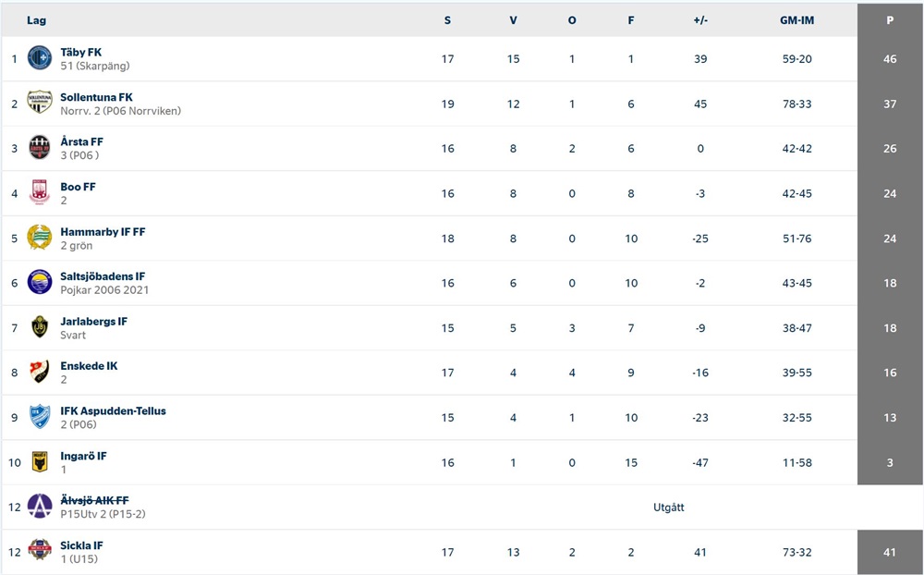Click the Täby FK club logo
This screenshot has height=575, width=924.
pyautogui.click(x=40, y=58)
